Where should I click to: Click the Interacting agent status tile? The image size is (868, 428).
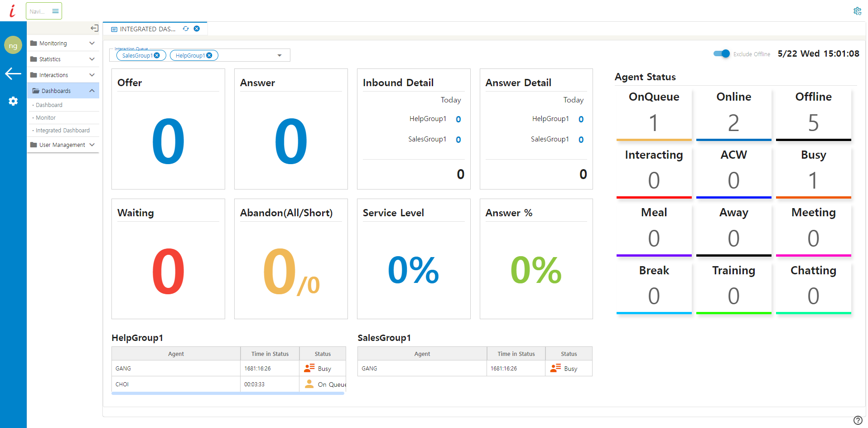654,172
